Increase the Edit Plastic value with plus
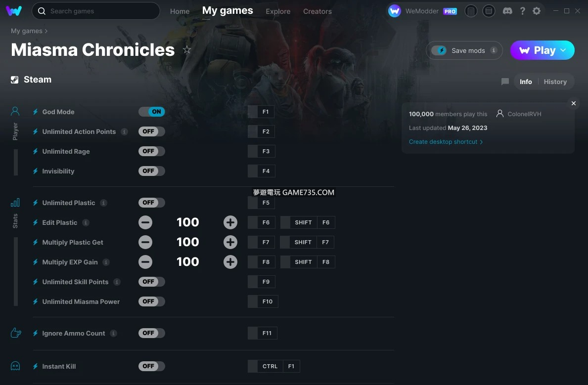Viewport: 588px width, 385px height. [230, 222]
